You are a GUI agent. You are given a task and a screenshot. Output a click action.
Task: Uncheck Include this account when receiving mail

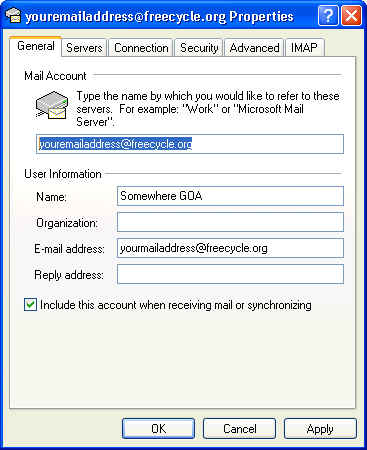click(30, 305)
